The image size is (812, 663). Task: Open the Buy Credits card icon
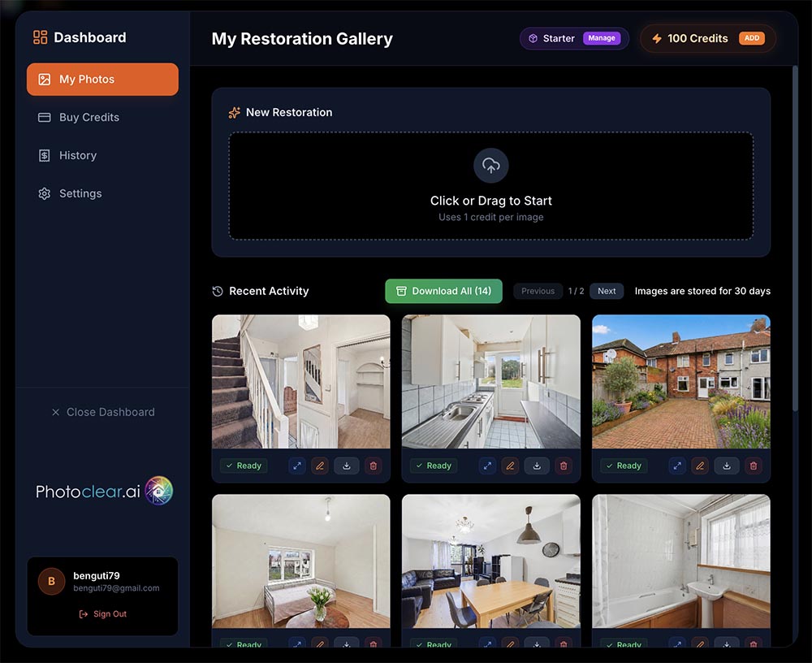click(45, 117)
